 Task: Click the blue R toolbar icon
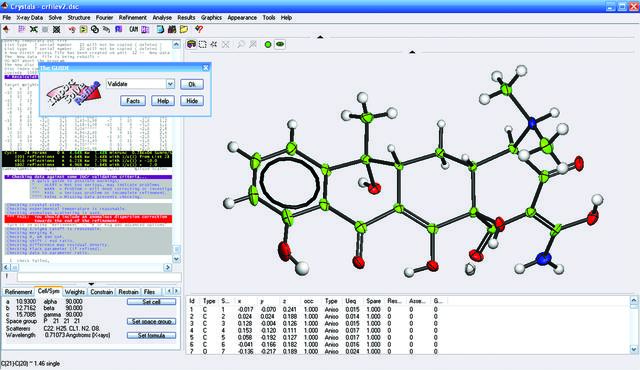tap(118, 29)
